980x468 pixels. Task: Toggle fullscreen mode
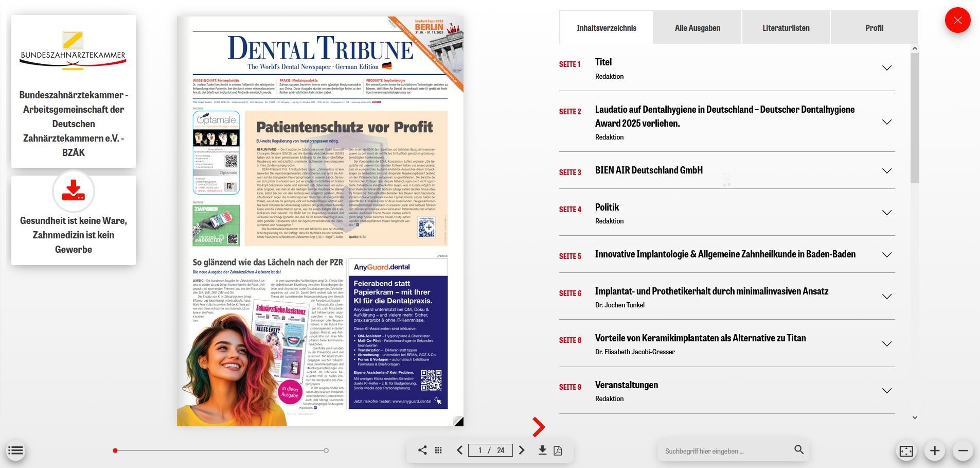coord(906,452)
